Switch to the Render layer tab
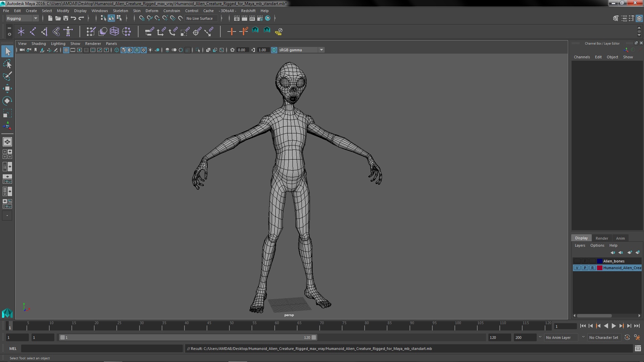Viewport: 644px width, 362px height. click(x=602, y=238)
